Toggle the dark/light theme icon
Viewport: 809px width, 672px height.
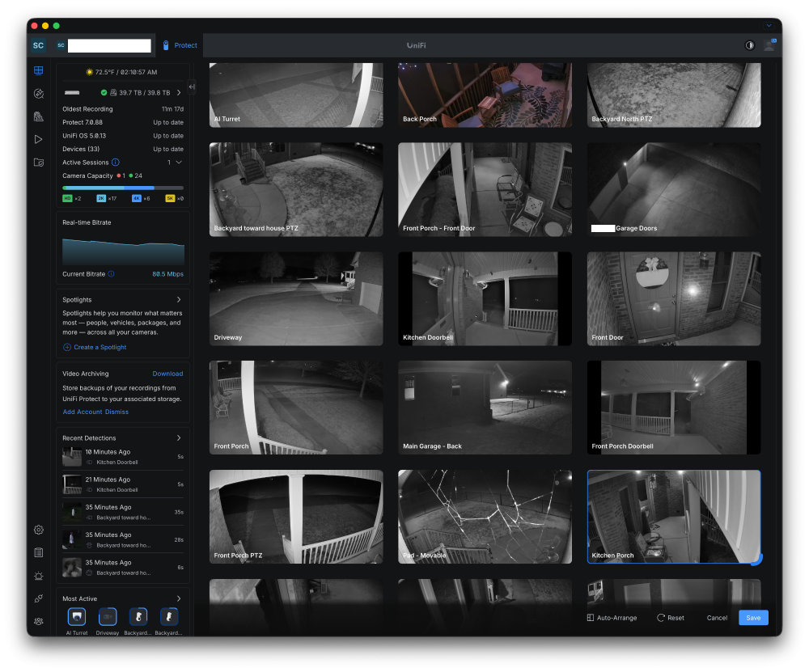pyautogui.click(x=749, y=45)
